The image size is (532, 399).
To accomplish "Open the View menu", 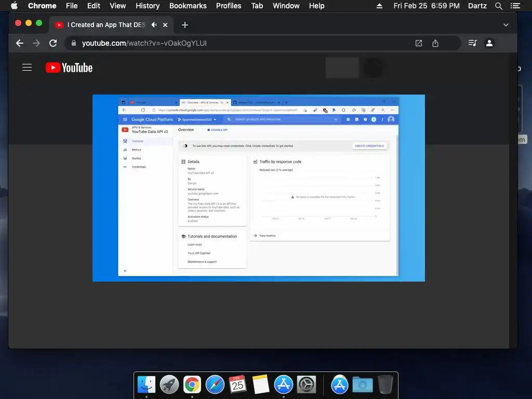I will [118, 6].
